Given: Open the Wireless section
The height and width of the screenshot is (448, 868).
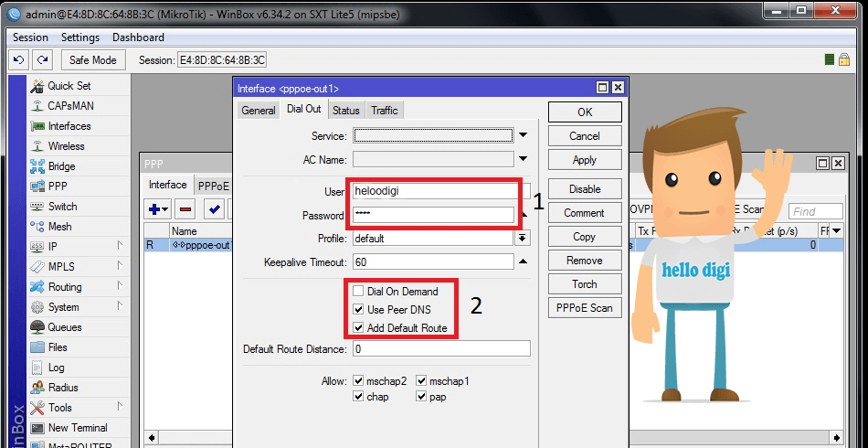Looking at the screenshot, I should click(66, 146).
